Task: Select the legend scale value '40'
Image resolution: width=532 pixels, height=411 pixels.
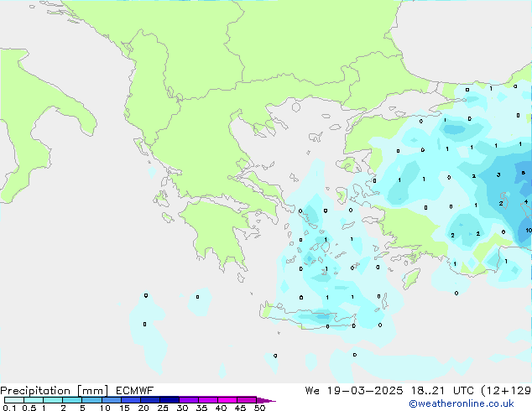Action: [221, 408]
